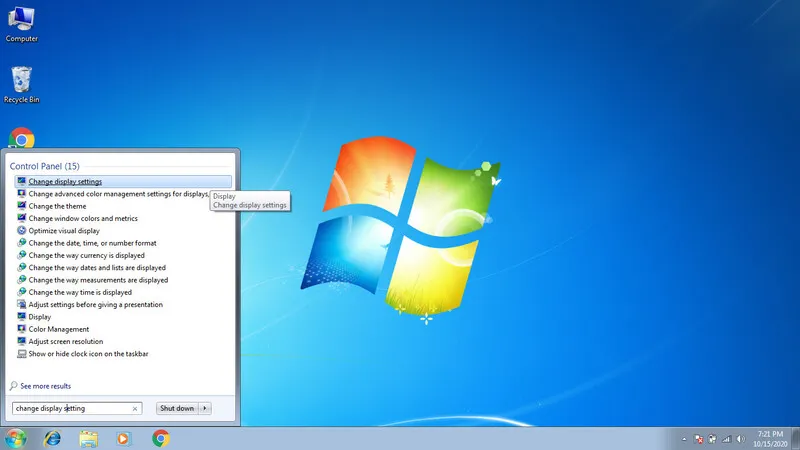Select the Recycle Bin desktop icon

pyautogui.click(x=21, y=85)
